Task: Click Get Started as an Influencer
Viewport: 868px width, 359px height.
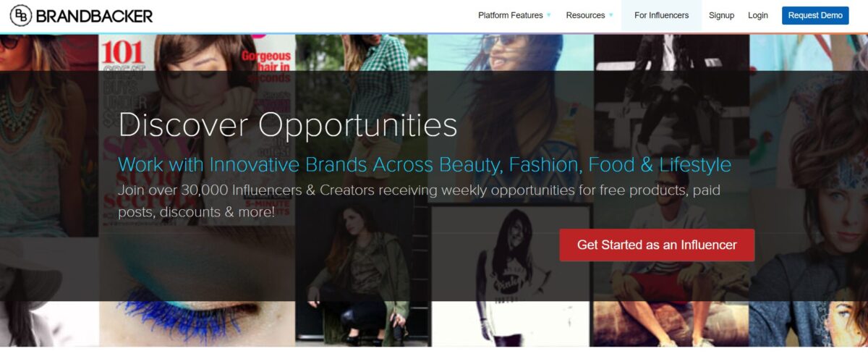Action: pyautogui.click(x=657, y=245)
